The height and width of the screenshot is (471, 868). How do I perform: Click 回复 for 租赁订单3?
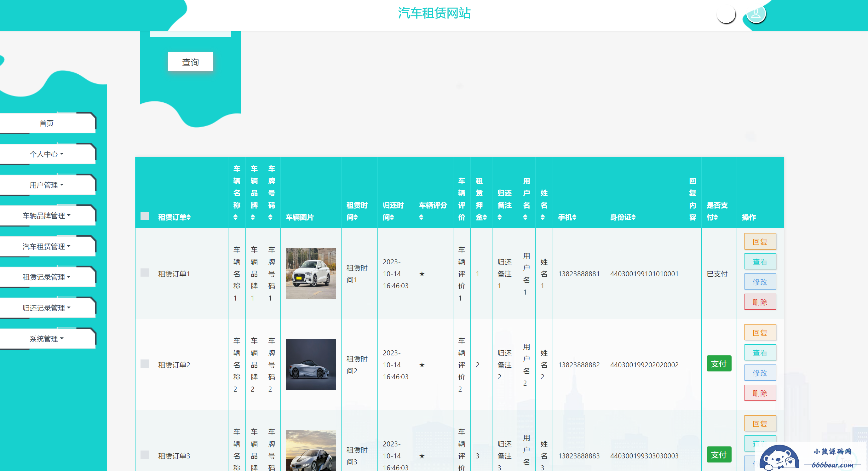pos(760,423)
